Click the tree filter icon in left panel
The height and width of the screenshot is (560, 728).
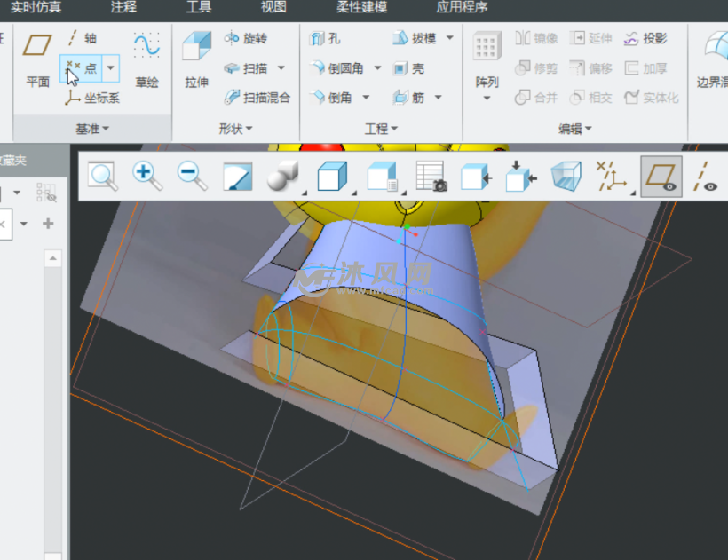[x=46, y=193]
